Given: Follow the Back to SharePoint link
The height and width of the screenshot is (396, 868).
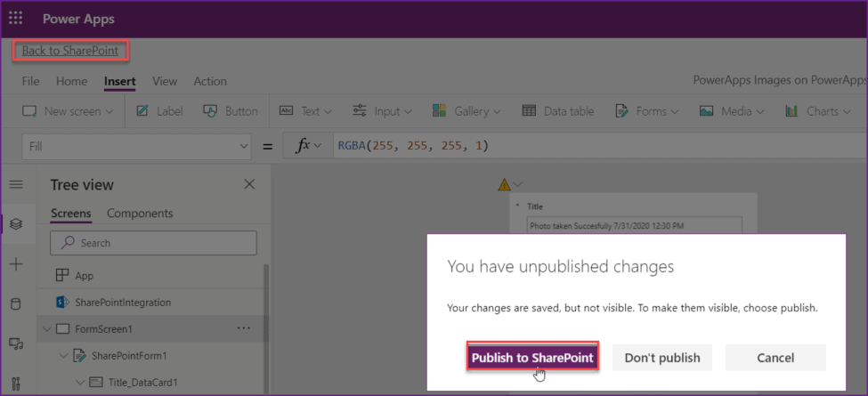Looking at the screenshot, I should pos(69,51).
